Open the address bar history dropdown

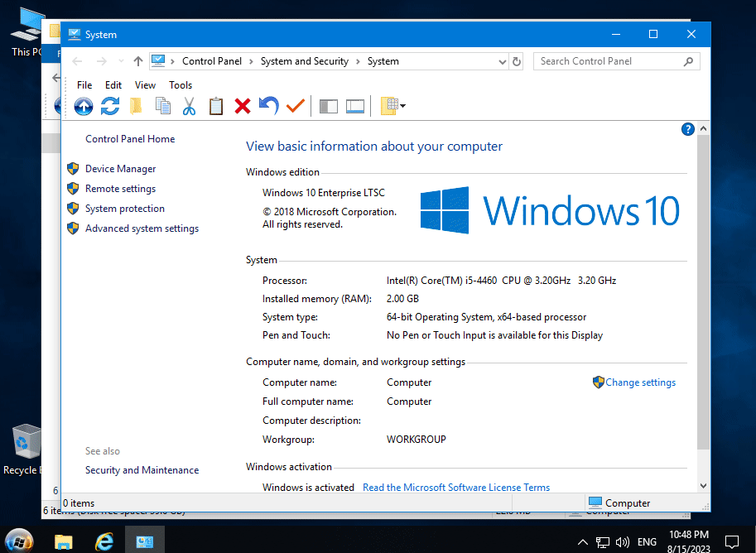[503, 62]
